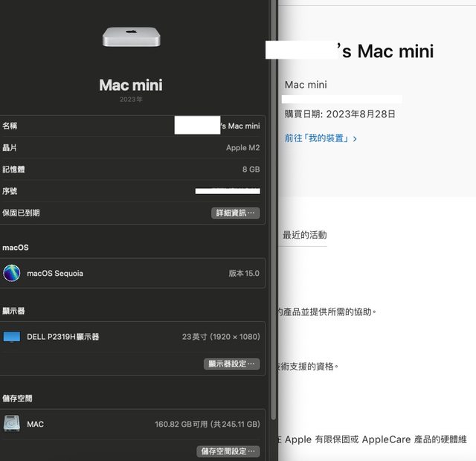Click the 160.82 GB可用 storage text

207,425
